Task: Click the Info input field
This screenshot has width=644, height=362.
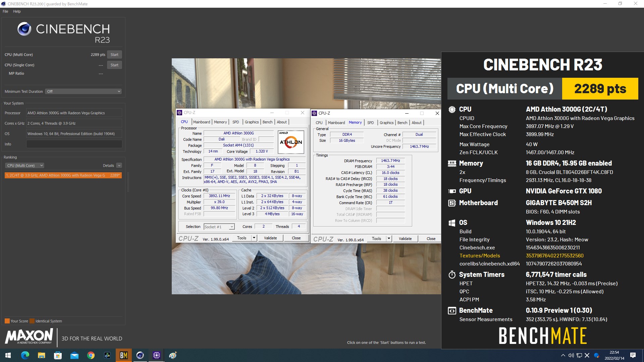Action: pyautogui.click(x=74, y=144)
